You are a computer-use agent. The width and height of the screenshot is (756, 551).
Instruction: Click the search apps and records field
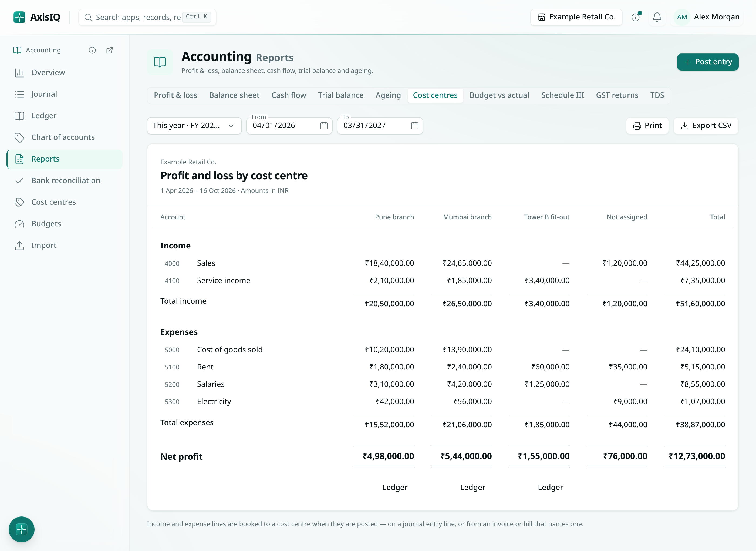[x=147, y=17]
